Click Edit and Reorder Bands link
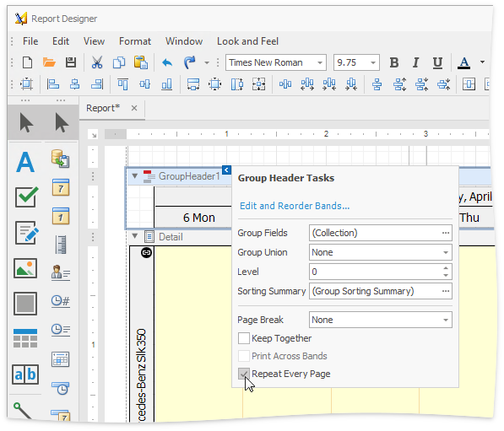Image resolution: width=504 pixels, height=431 pixels. click(295, 206)
